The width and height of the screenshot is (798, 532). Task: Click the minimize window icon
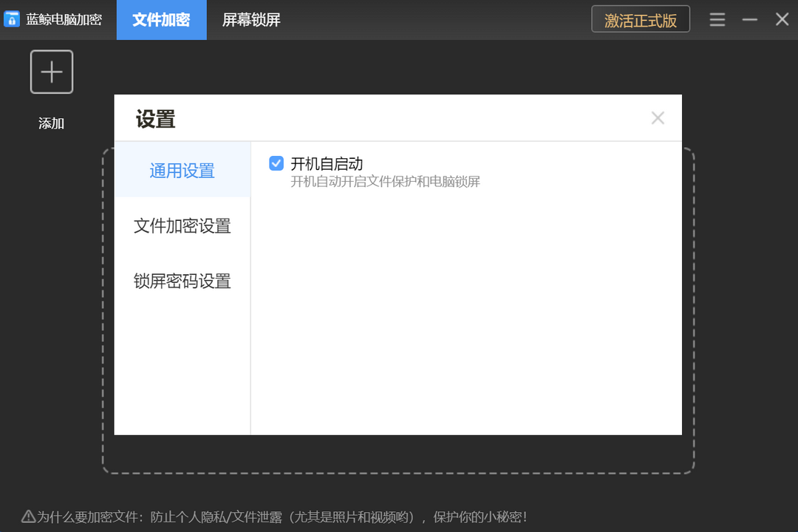(748, 19)
